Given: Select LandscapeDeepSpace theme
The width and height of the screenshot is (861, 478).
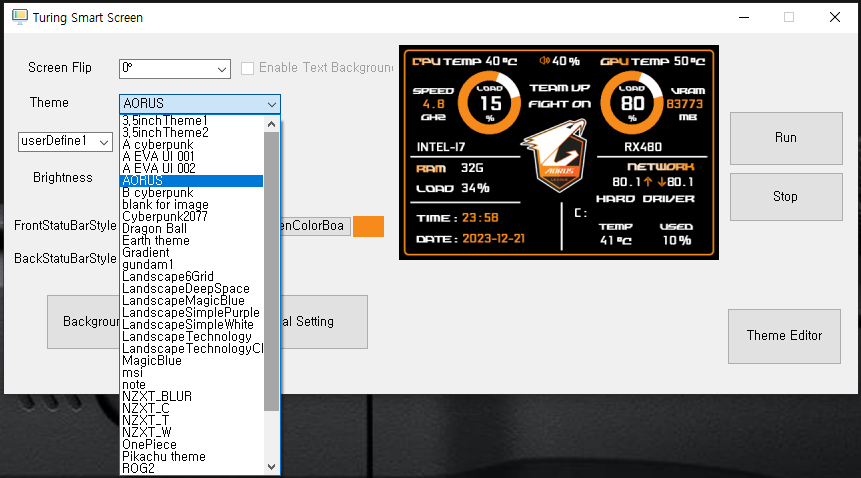Looking at the screenshot, I should pyautogui.click(x=191, y=289).
